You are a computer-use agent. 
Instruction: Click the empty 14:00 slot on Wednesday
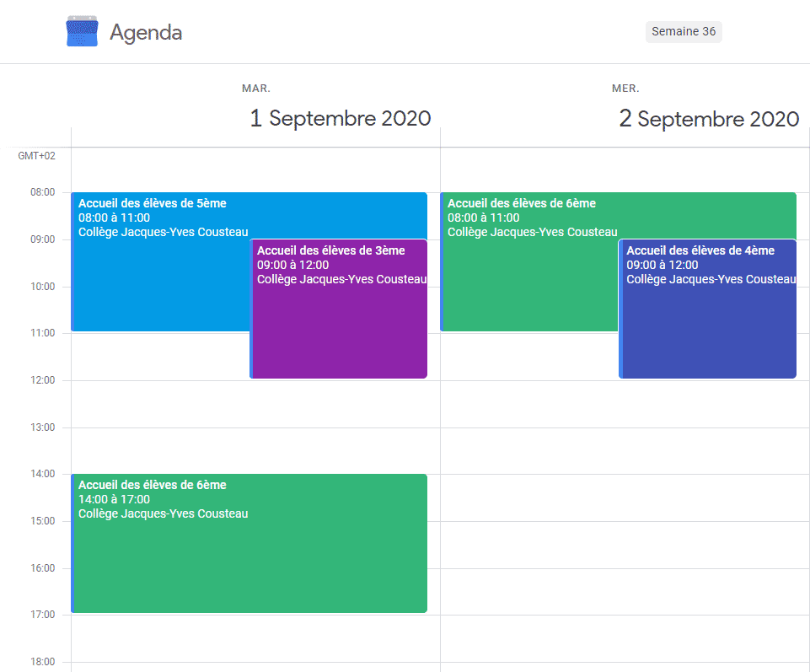tap(625, 497)
